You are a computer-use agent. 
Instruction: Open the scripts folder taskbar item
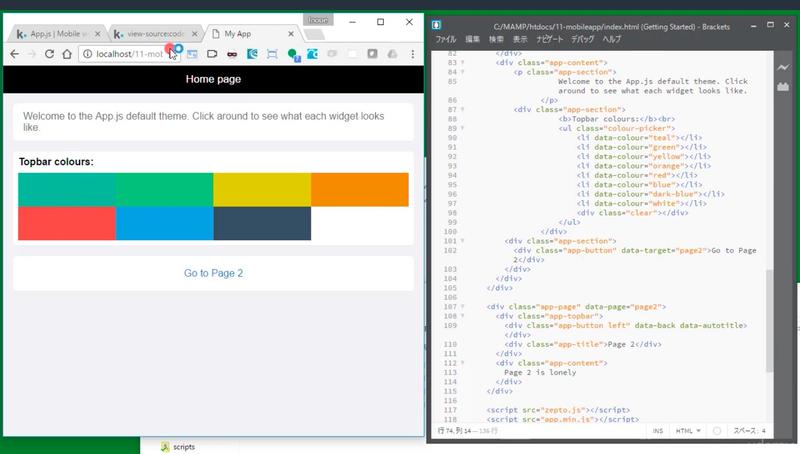pos(178,447)
